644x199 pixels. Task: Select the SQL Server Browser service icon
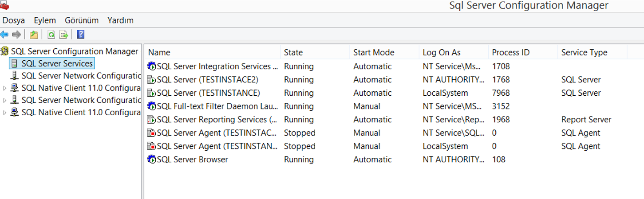click(151, 160)
